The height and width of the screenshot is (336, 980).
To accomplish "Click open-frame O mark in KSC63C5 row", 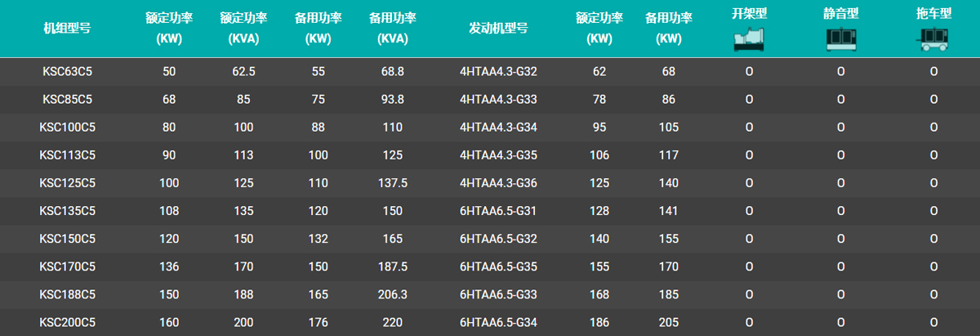I will click(748, 72).
